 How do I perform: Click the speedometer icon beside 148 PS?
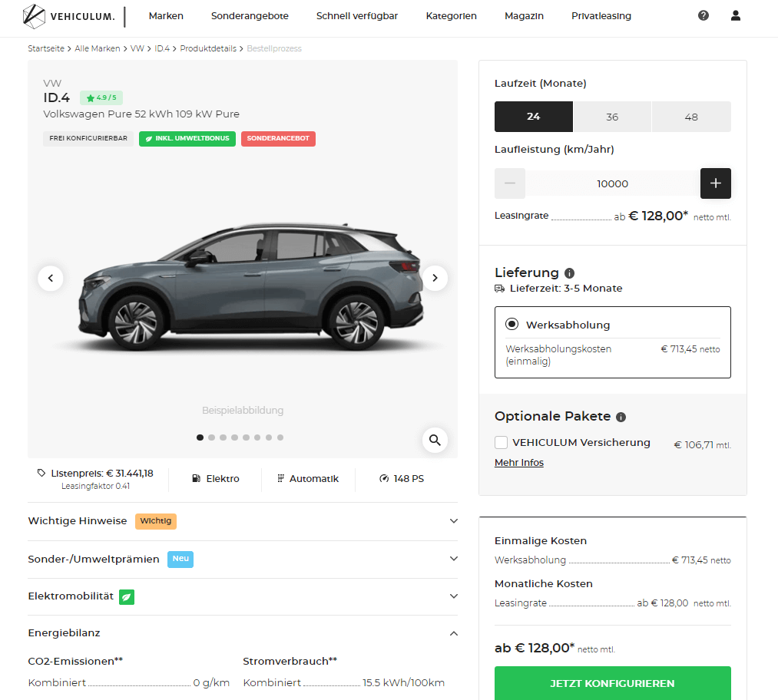tap(384, 478)
